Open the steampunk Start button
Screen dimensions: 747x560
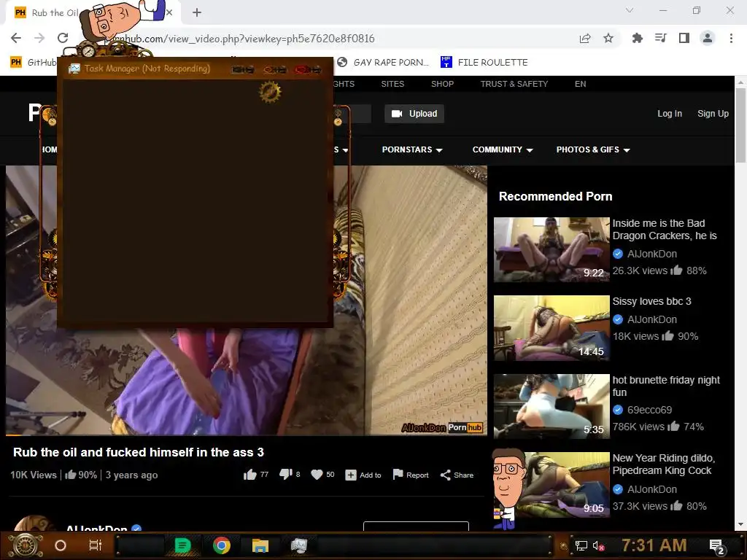(26, 545)
